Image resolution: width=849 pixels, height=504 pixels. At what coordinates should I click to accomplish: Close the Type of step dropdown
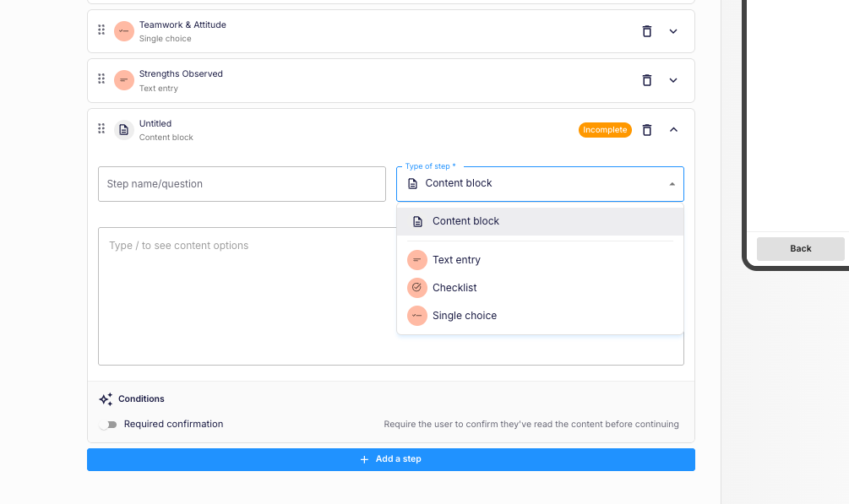[x=672, y=184]
